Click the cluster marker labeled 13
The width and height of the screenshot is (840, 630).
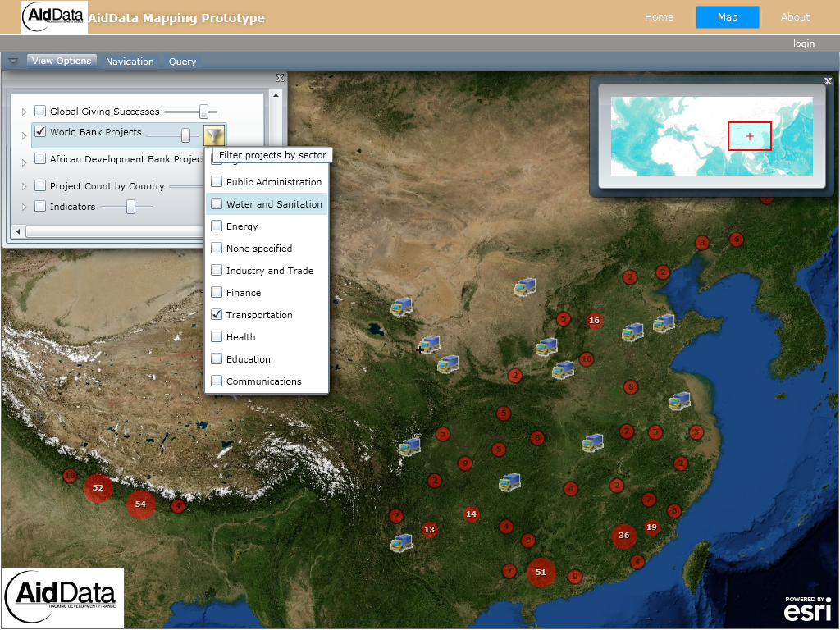tap(429, 529)
